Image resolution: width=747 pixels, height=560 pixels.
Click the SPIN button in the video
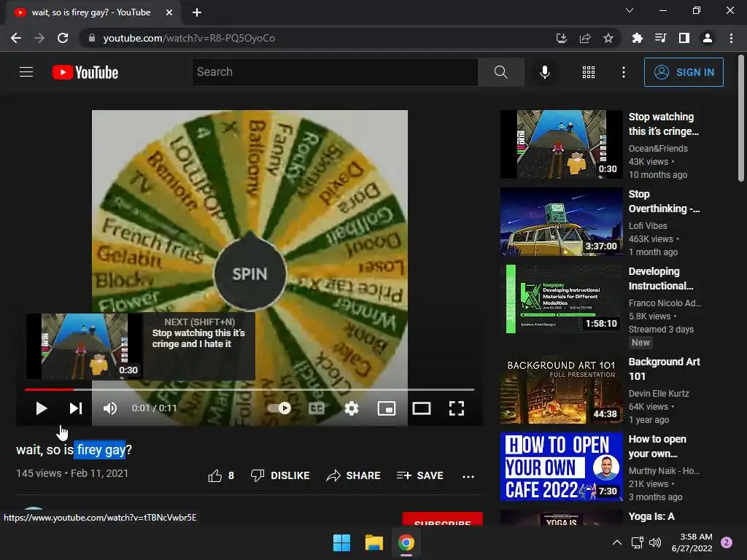point(250,274)
